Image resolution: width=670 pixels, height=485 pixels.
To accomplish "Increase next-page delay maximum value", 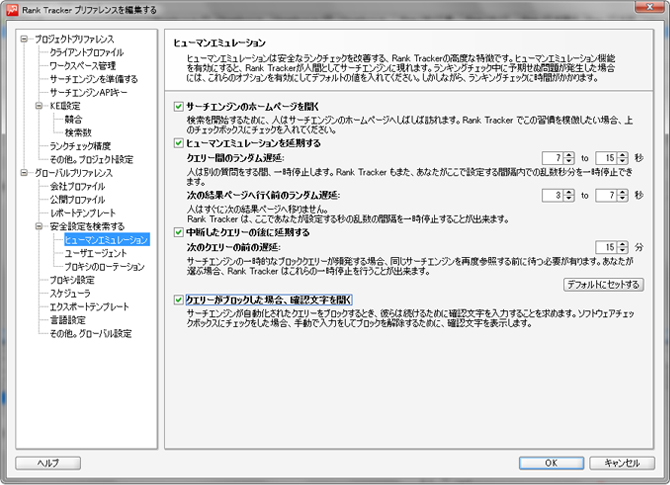I will [x=623, y=192].
